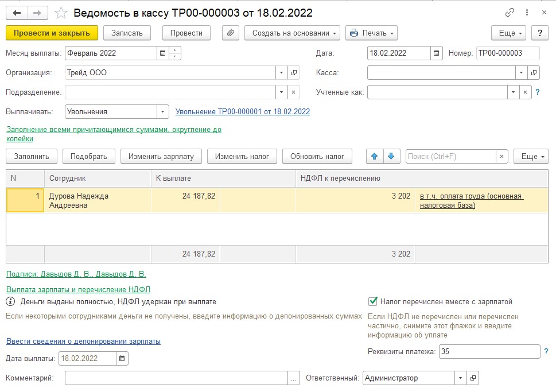Viewport: 556px width, 392px height.
Task: Click Изменить налог button
Action: click(242, 157)
